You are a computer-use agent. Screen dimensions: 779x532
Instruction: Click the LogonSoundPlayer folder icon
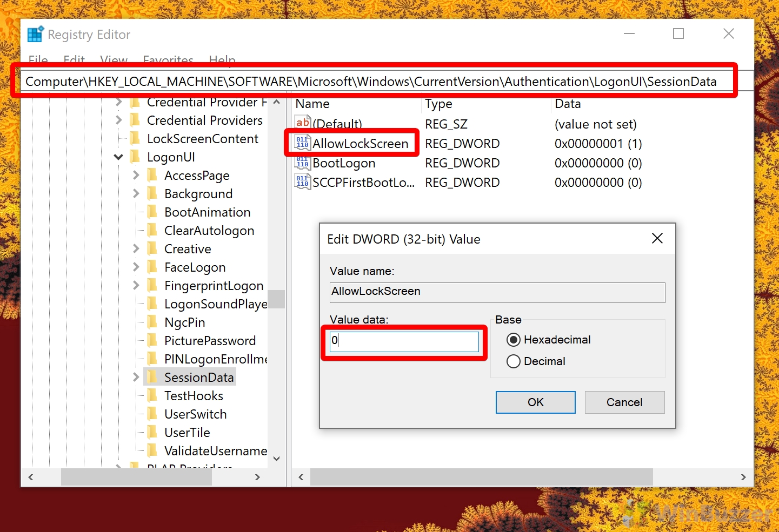(153, 304)
